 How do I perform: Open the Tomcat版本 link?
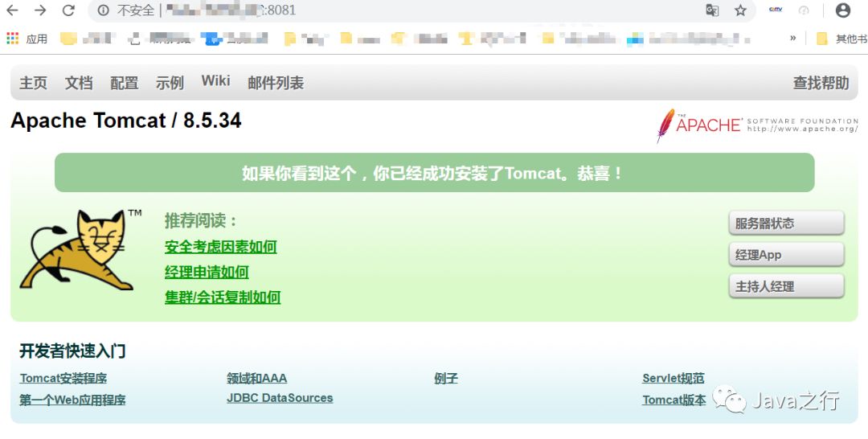674,400
